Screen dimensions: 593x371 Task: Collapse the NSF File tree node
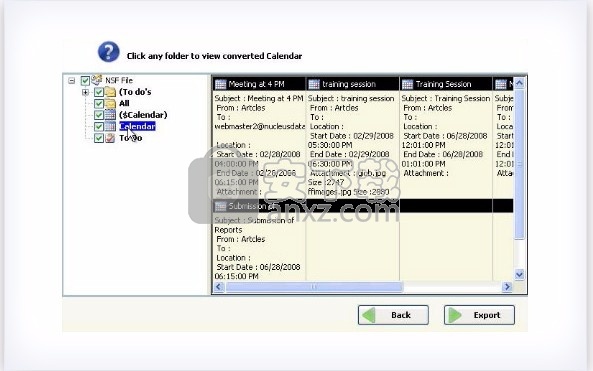click(x=71, y=81)
